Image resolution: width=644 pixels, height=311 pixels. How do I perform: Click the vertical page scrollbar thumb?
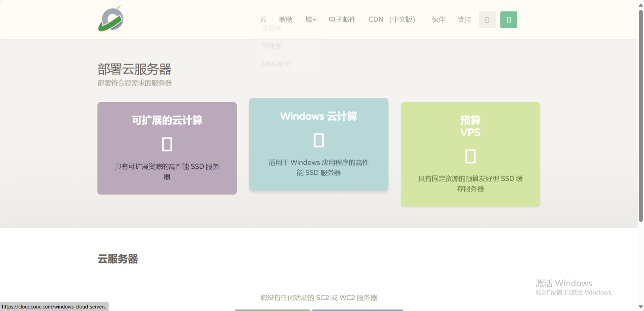click(641, 115)
